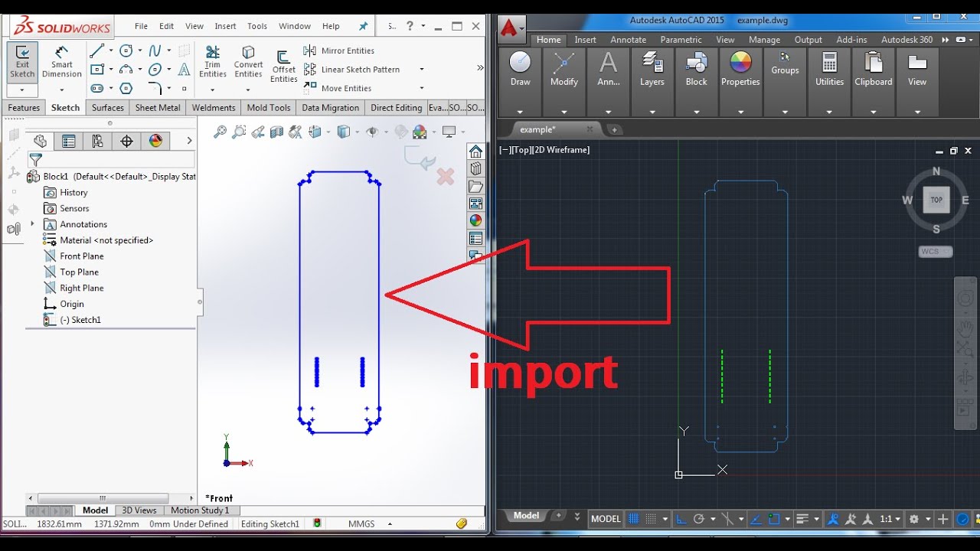
Task: Select the Circle sketch tool
Action: [x=126, y=51]
